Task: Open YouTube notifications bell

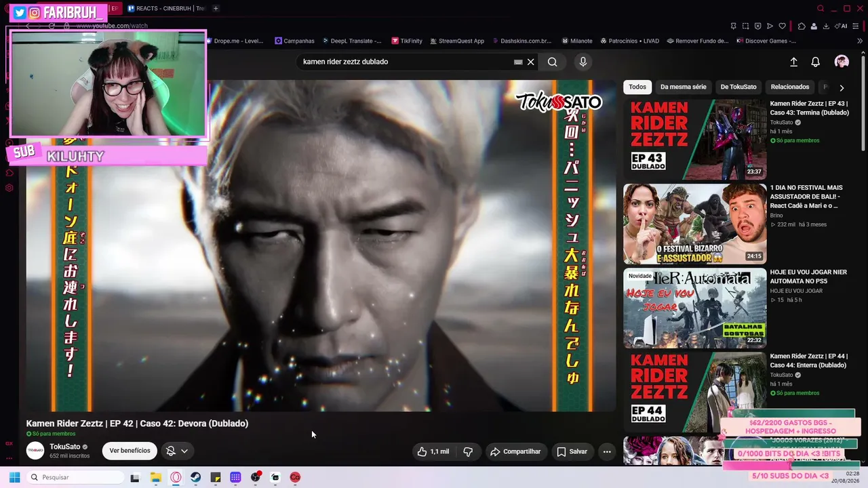Action: 816,62
